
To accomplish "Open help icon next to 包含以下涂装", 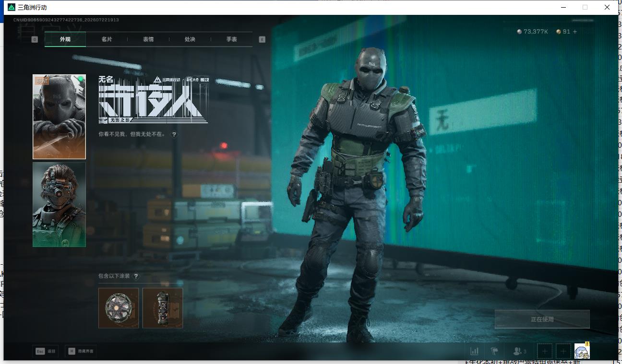I will (136, 276).
